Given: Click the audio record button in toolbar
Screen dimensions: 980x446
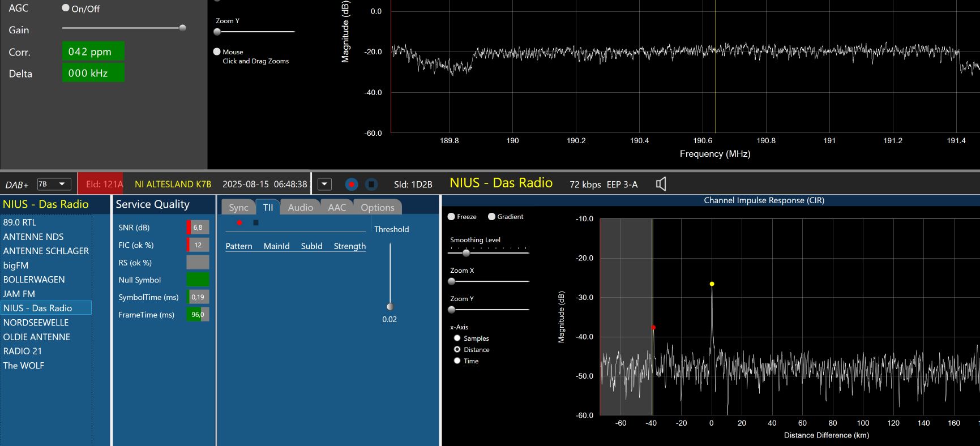Looking at the screenshot, I should (x=352, y=185).
